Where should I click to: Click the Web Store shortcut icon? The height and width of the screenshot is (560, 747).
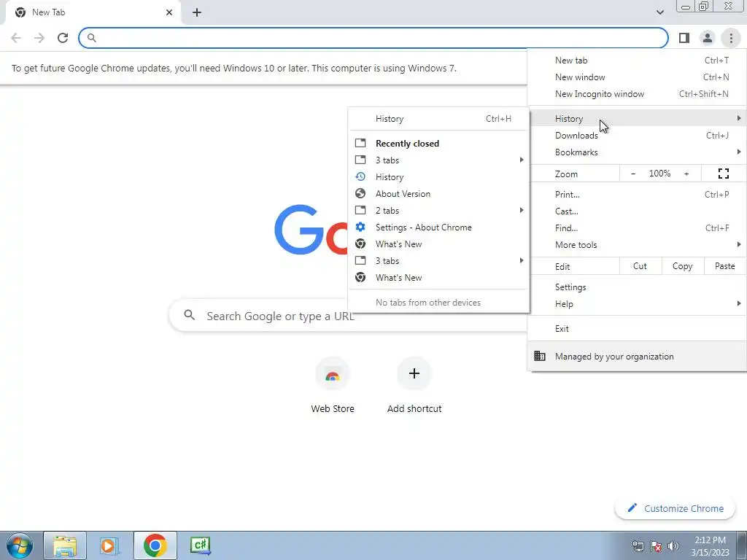coord(333,374)
